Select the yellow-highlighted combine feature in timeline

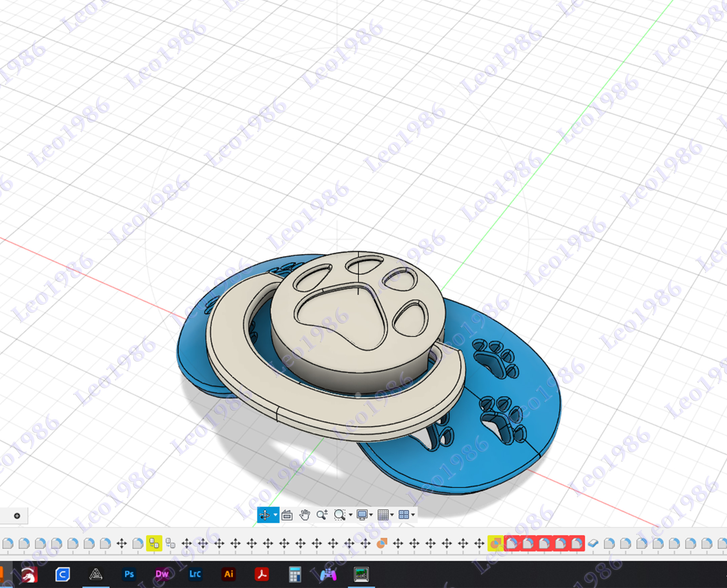(495, 544)
